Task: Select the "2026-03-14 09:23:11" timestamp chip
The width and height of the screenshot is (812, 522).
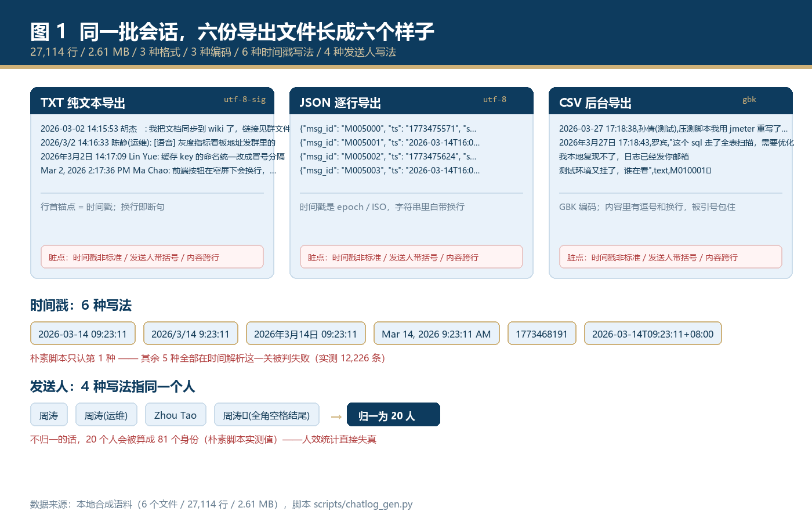Action: 82,333
